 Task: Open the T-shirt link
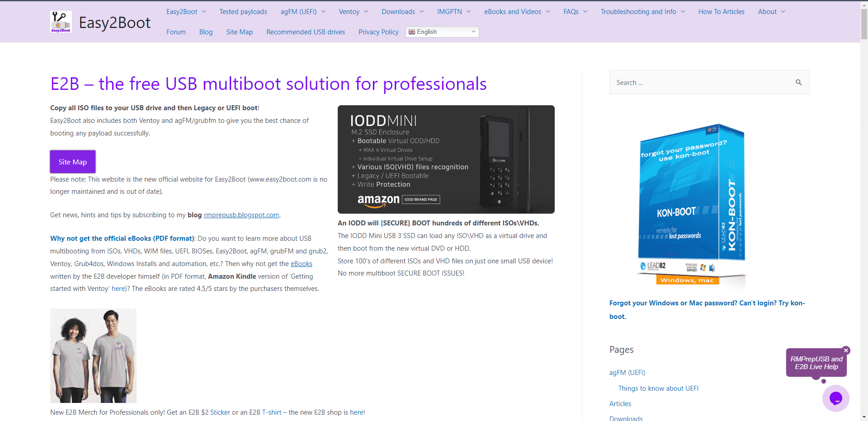click(272, 412)
